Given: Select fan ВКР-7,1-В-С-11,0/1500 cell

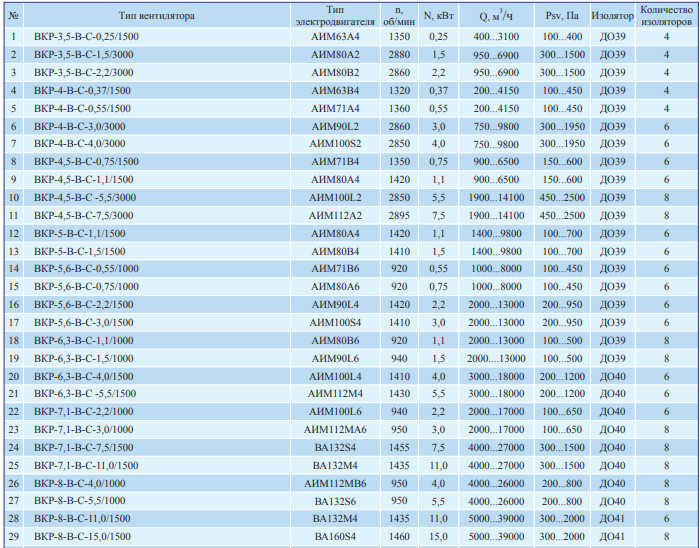Looking at the screenshot, I should (x=84, y=466).
